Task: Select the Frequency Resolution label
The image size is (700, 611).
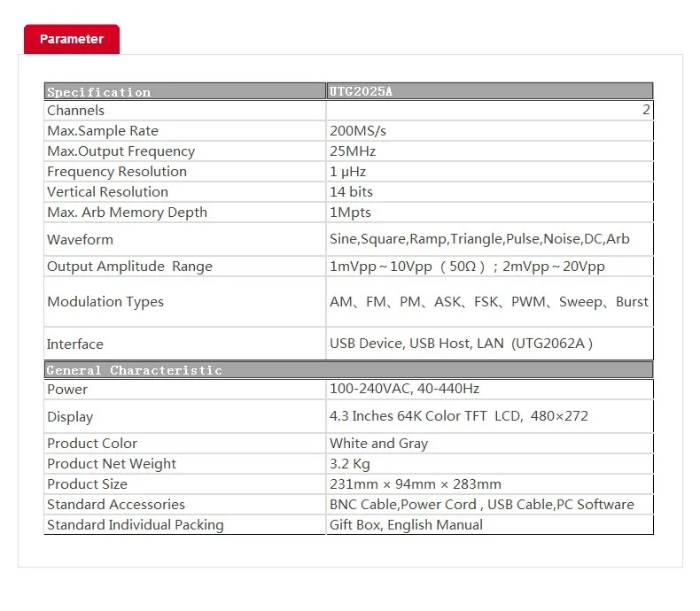Action: pos(117,172)
